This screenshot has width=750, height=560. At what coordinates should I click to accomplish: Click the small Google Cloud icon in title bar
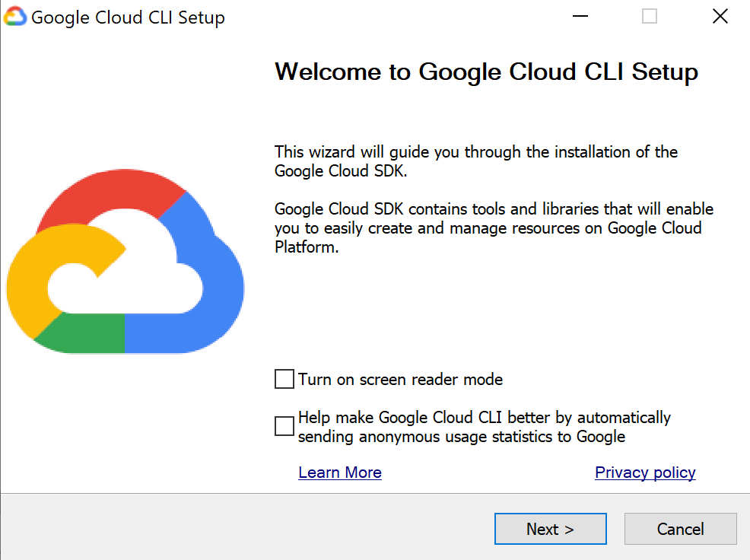pyautogui.click(x=14, y=16)
